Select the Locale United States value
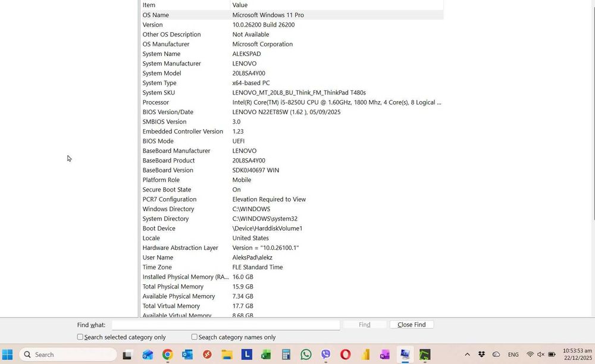Image resolution: width=595 pixels, height=364 pixels. coord(250,238)
